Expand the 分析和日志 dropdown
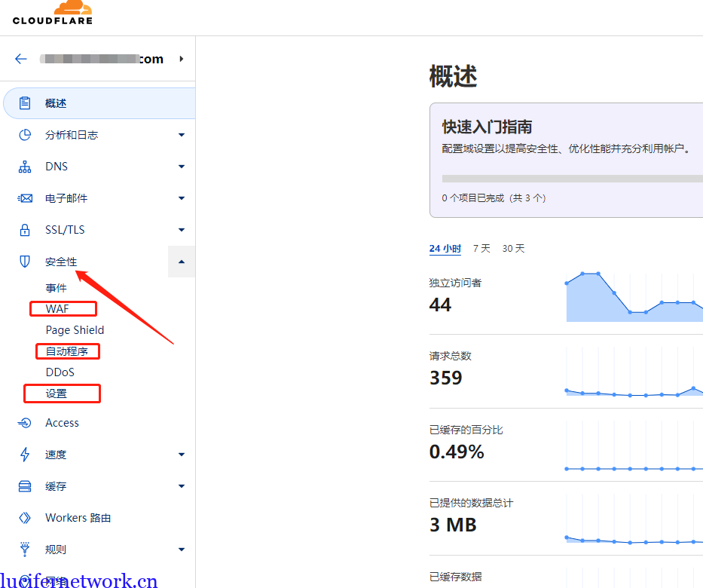Image resolution: width=703 pixels, height=588 pixels. click(x=181, y=134)
